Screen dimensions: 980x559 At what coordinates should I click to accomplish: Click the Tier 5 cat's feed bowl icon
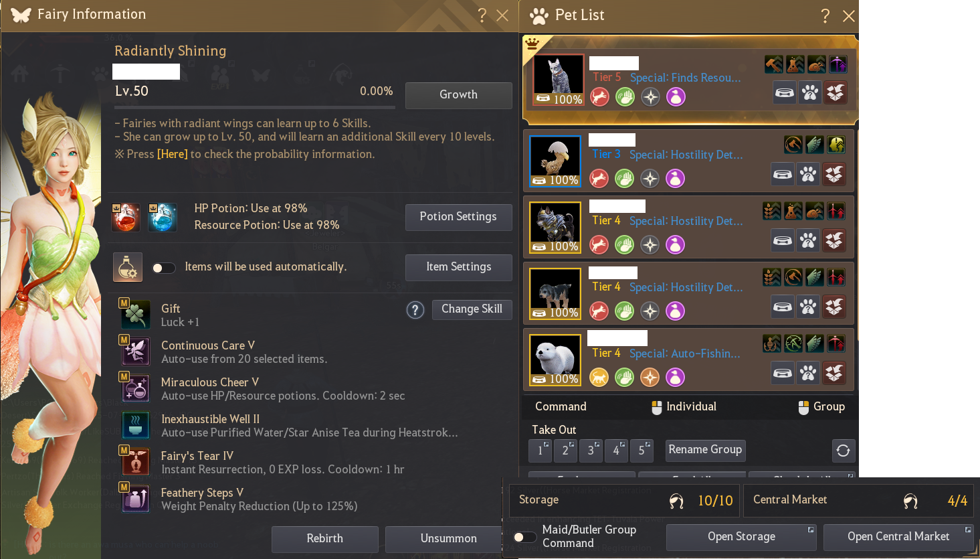[x=784, y=92]
